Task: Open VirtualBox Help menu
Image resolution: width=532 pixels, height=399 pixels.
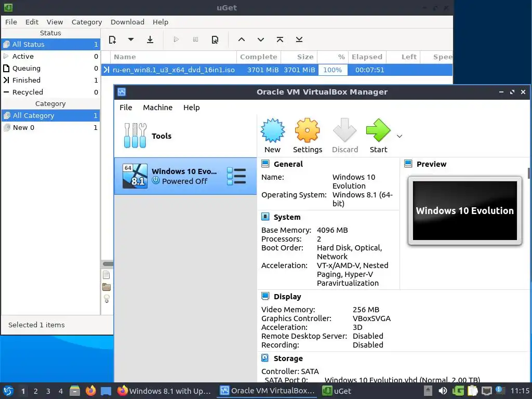Action: 191,108
